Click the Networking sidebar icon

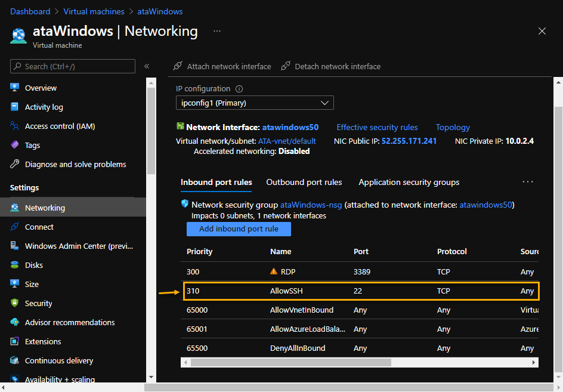coord(14,207)
